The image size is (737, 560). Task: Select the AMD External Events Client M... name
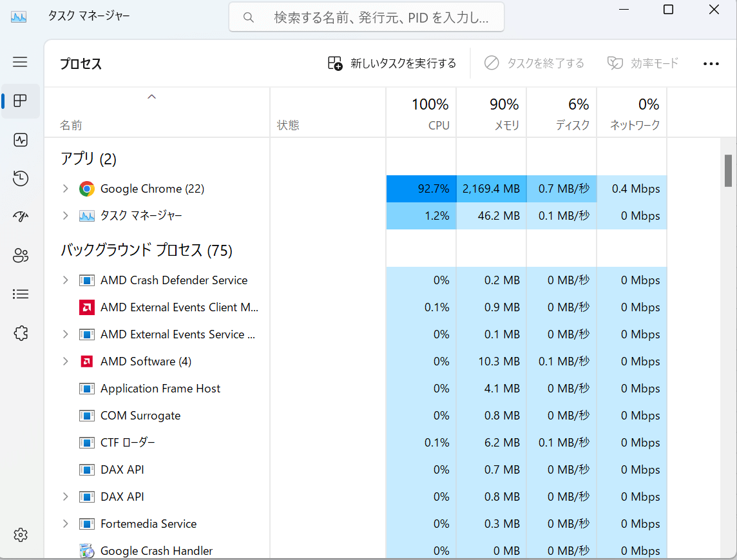tap(180, 307)
